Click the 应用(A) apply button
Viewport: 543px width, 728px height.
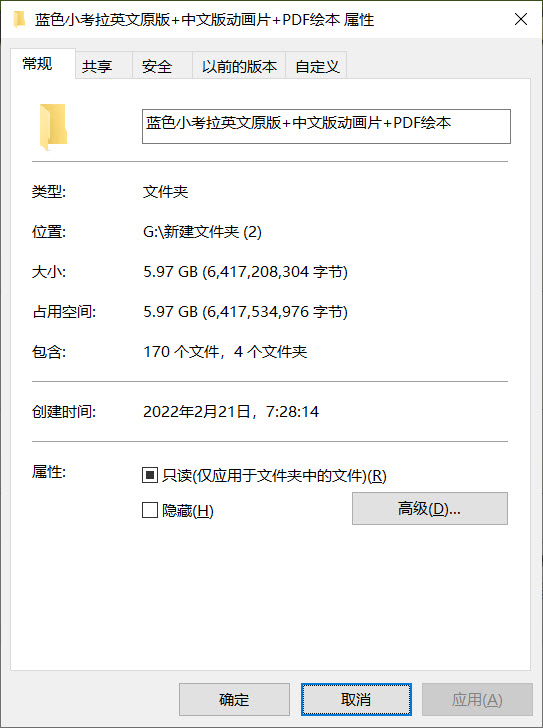point(477,699)
